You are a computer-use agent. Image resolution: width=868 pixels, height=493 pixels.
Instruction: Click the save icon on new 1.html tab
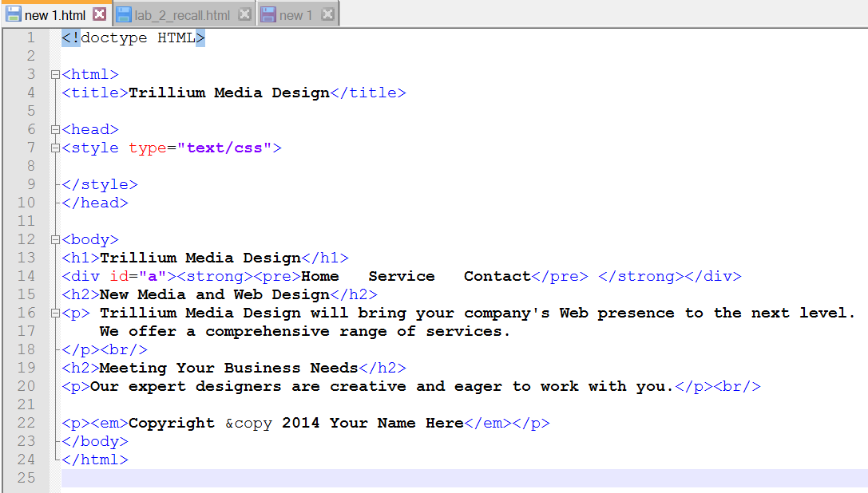pos(14,14)
